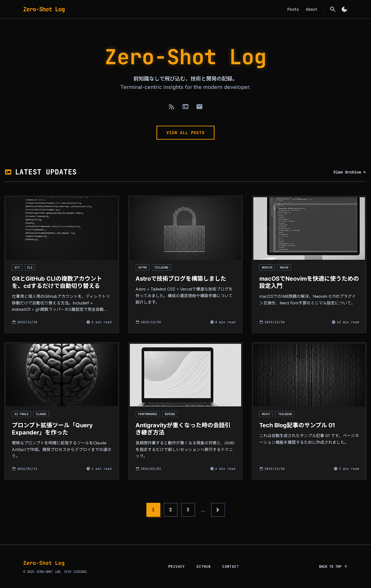
Task: Open the brain image thumbnail post
Action: click(62, 374)
